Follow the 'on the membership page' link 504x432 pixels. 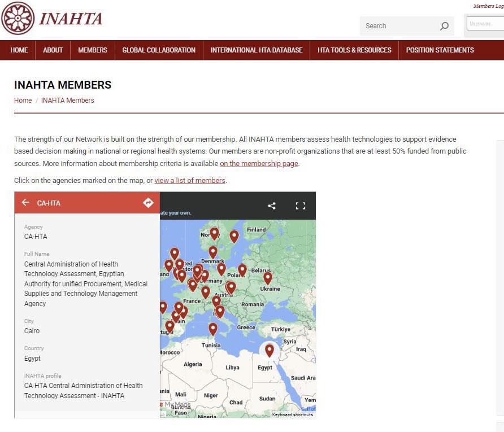pyautogui.click(x=259, y=164)
